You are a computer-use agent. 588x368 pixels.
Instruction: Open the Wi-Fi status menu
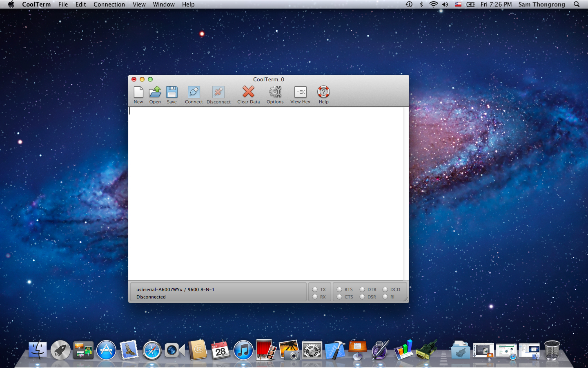tap(433, 4)
